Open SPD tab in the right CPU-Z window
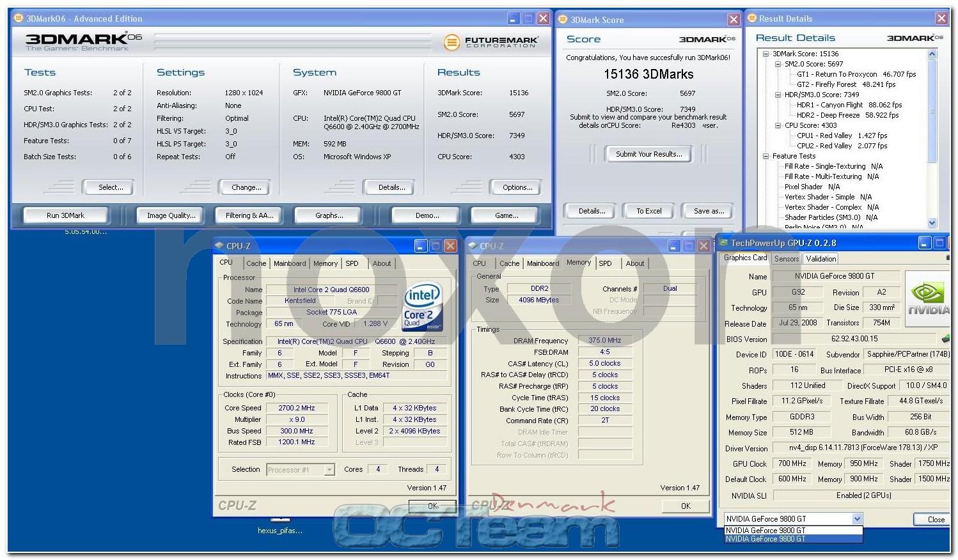The width and height of the screenshot is (958, 560). tap(605, 263)
